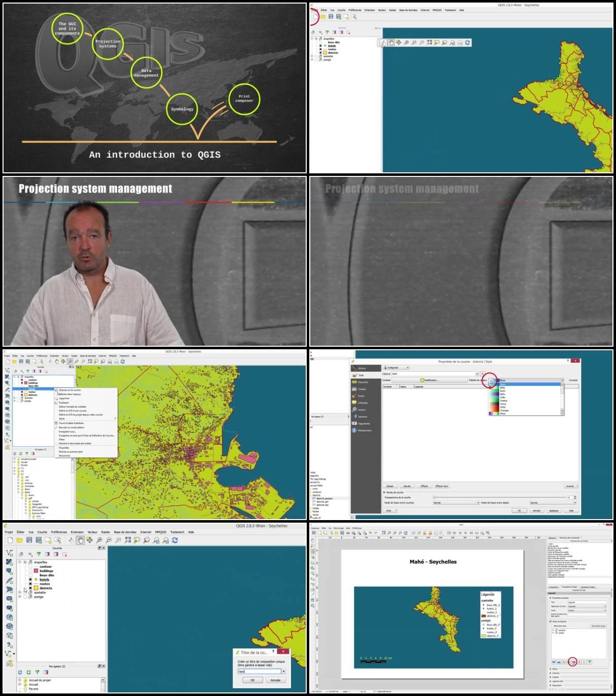
Task: Click the Refresh icon in the context-menu frame toolbar
Action: point(123,361)
